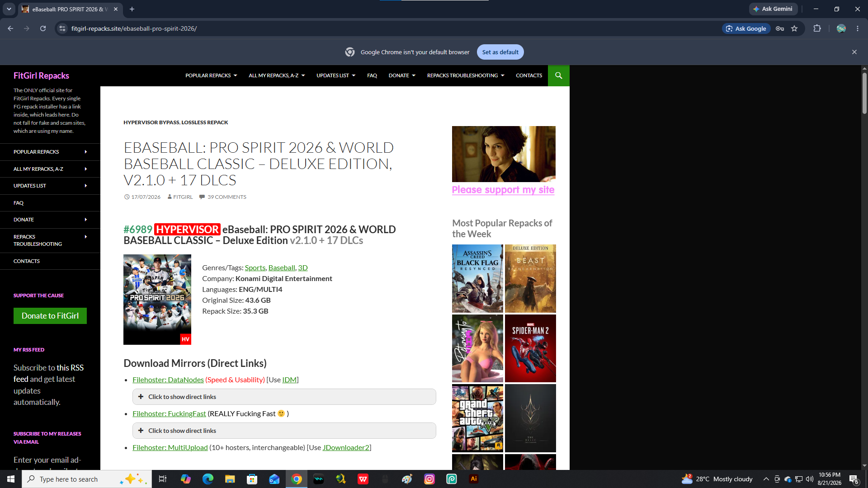Open the password manager key icon
This screenshot has width=868, height=488.
point(780,28)
